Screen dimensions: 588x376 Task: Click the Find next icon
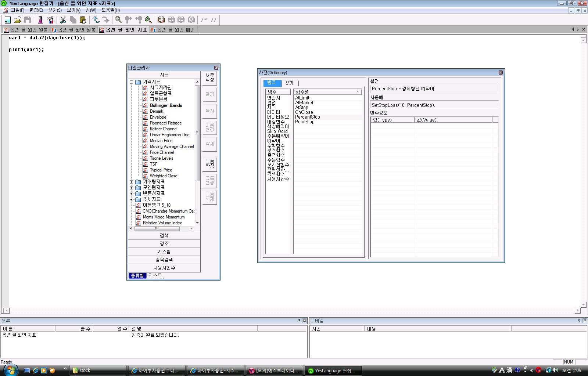coord(128,20)
